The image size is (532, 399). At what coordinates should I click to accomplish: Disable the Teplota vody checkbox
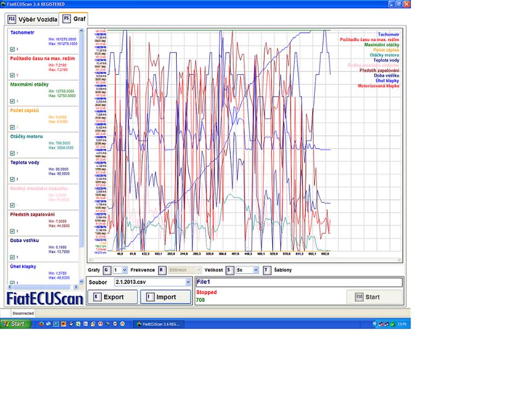12,179
